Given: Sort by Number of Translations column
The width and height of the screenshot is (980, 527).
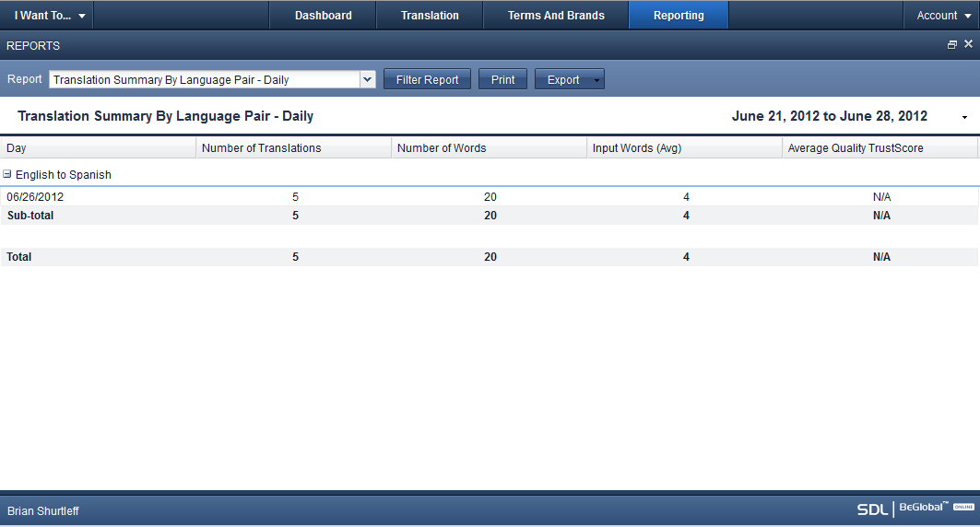Looking at the screenshot, I should 293,148.
